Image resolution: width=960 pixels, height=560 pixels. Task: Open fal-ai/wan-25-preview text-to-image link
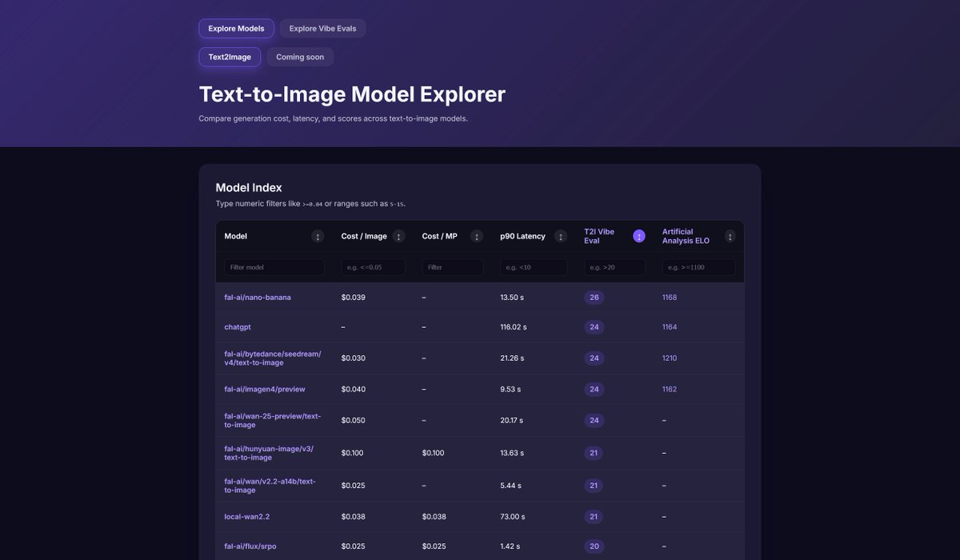point(273,420)
